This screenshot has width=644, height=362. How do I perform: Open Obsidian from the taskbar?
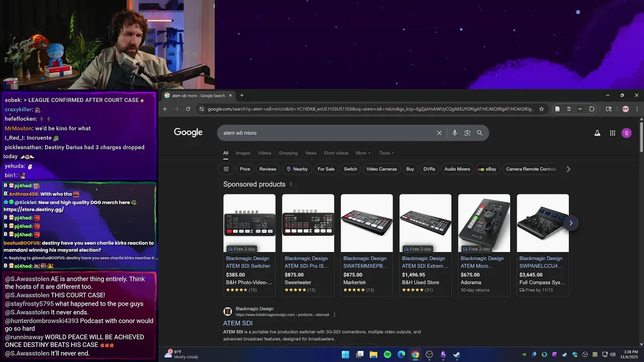(443, 354)
